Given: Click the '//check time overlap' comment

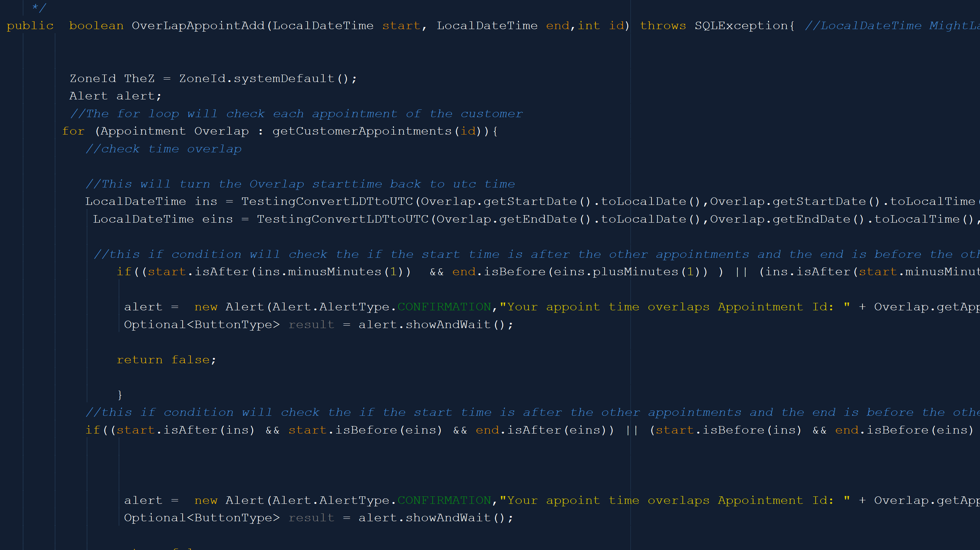Looking at the screenshot, I should [164, 149].
